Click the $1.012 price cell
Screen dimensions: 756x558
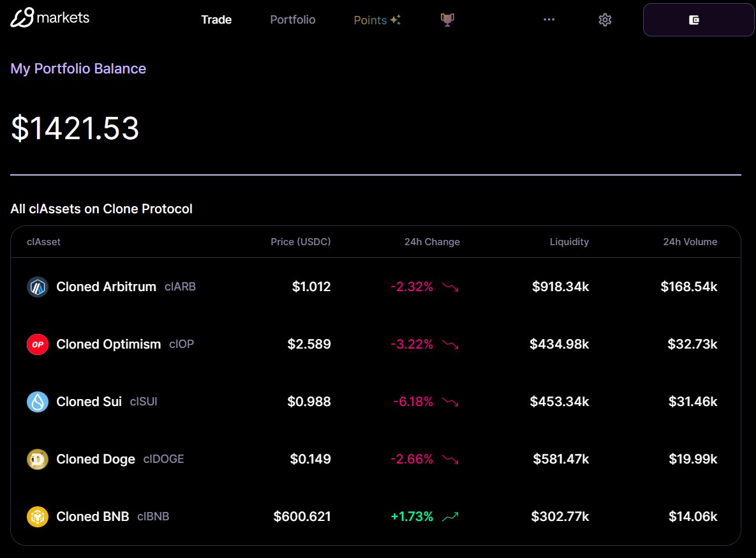click(311, 287)
